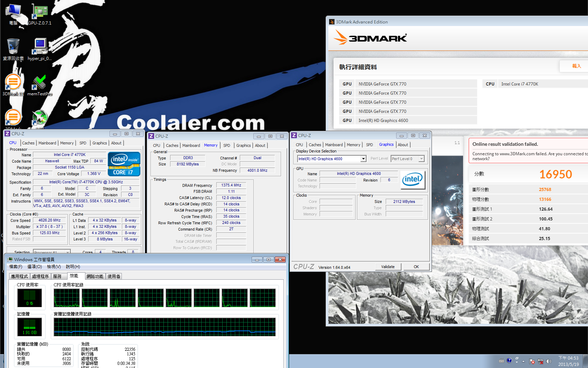Click the Intel inside Core i7 badge

pos(124,164)
